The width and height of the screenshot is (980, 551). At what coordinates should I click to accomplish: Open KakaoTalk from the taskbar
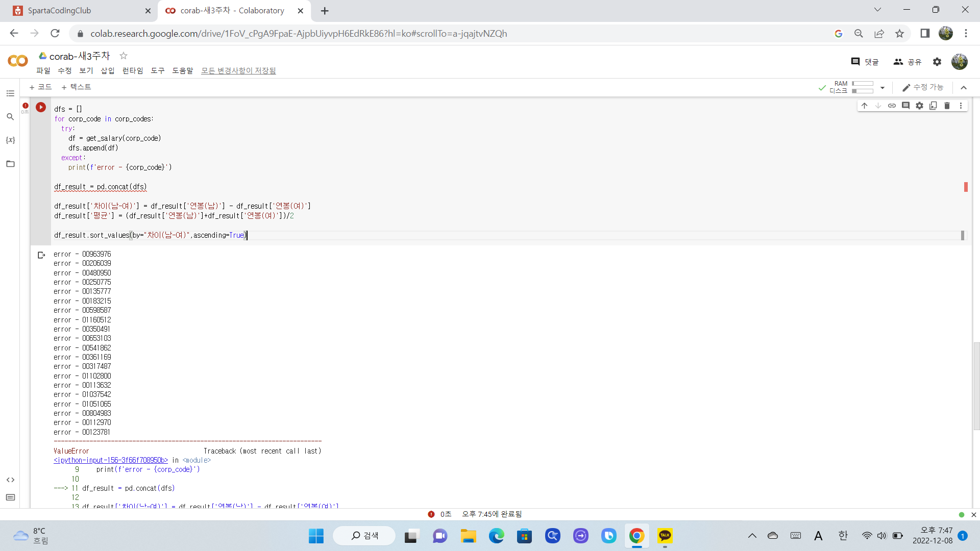point(665,536)
